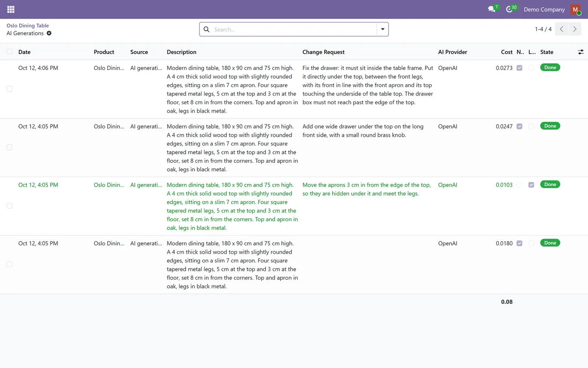The image size is (588, 368).
Task: Sort by the Source column header
Action: pos(139,52)
